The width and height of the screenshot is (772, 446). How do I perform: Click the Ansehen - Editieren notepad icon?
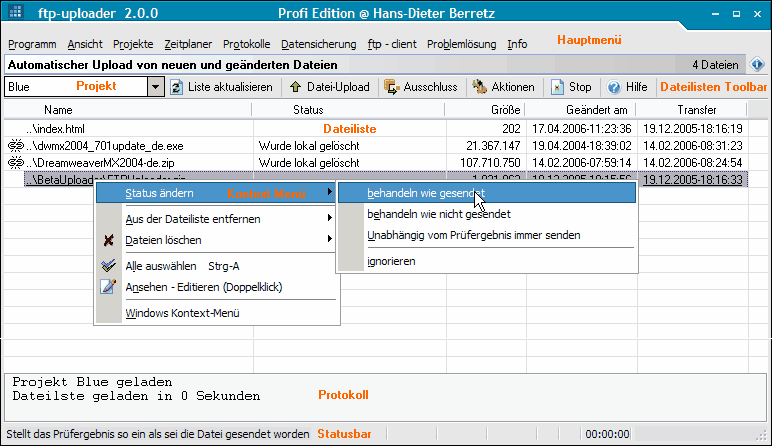[x=109, y=288]
